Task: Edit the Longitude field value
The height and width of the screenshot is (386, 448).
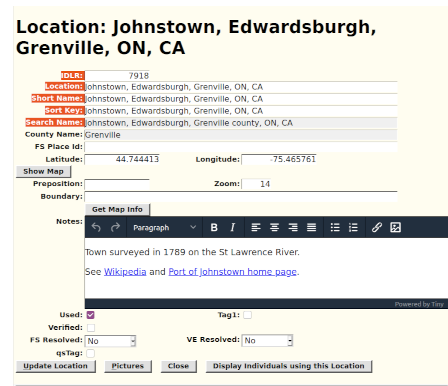Action: [279, 159]
